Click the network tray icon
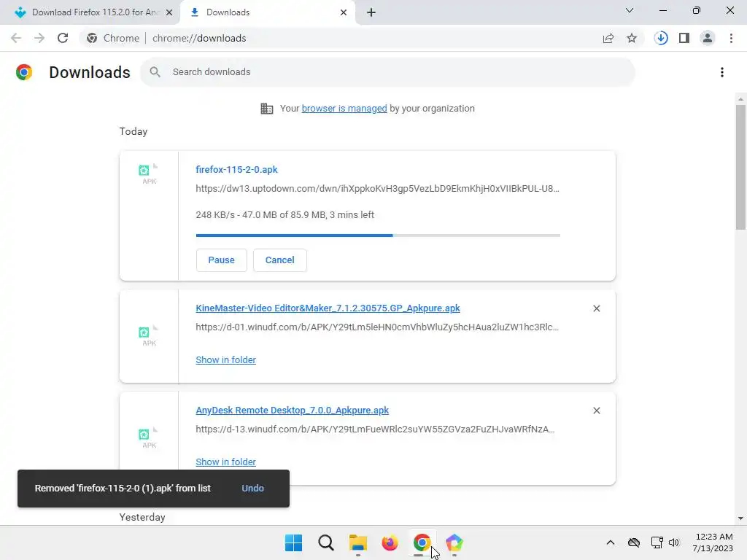This screenshot has width=747, height=560. [657, 542]
